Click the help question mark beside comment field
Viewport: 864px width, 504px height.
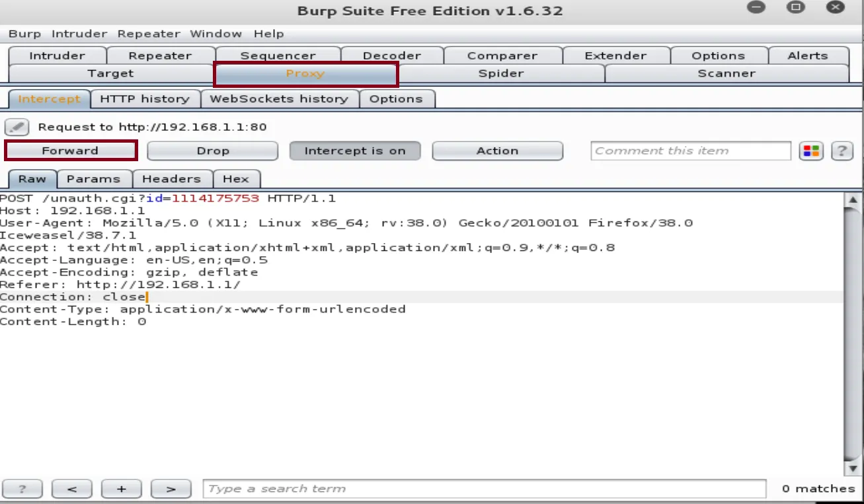coord(842,151)
